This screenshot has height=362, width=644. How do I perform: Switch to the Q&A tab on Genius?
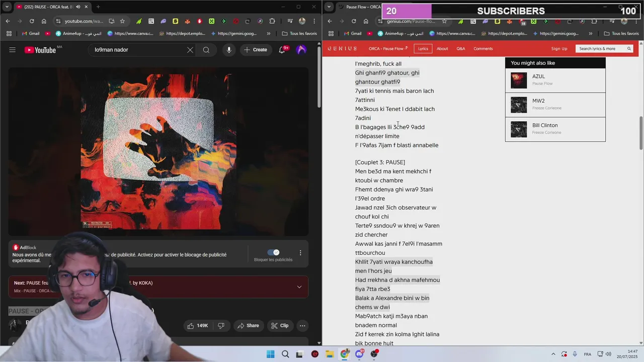click(x=461, y=49)
